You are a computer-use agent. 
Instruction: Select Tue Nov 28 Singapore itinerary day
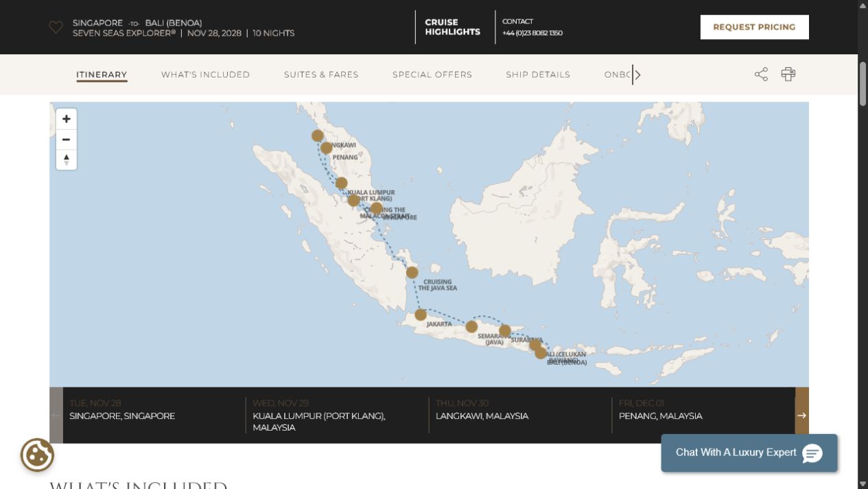(x=153, y=415)
